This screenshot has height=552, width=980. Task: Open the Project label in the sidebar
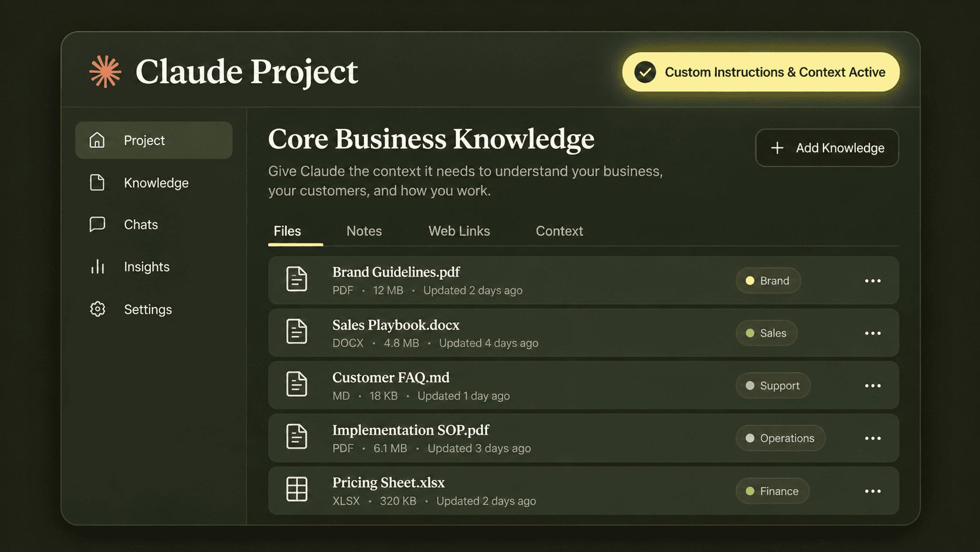coord(144,141)
